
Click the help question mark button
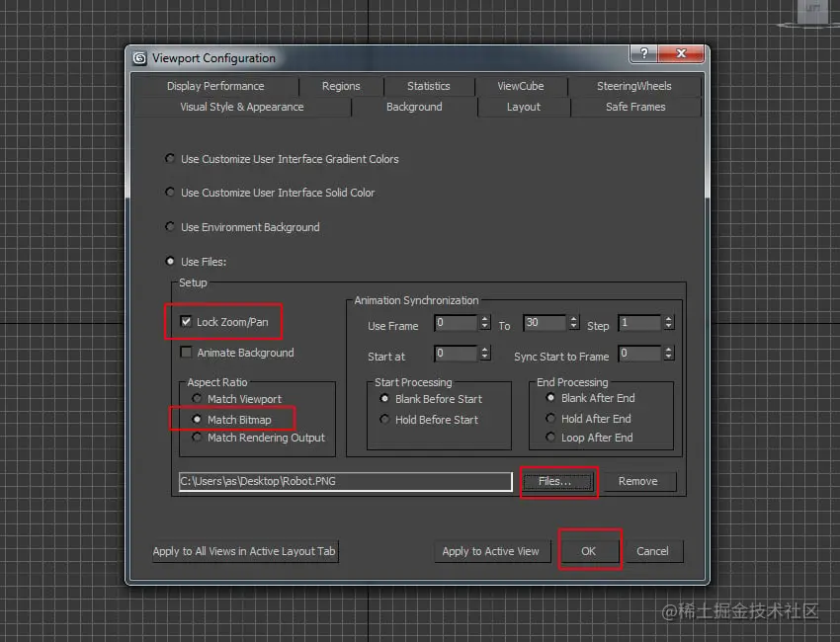(x=643, y=53)
